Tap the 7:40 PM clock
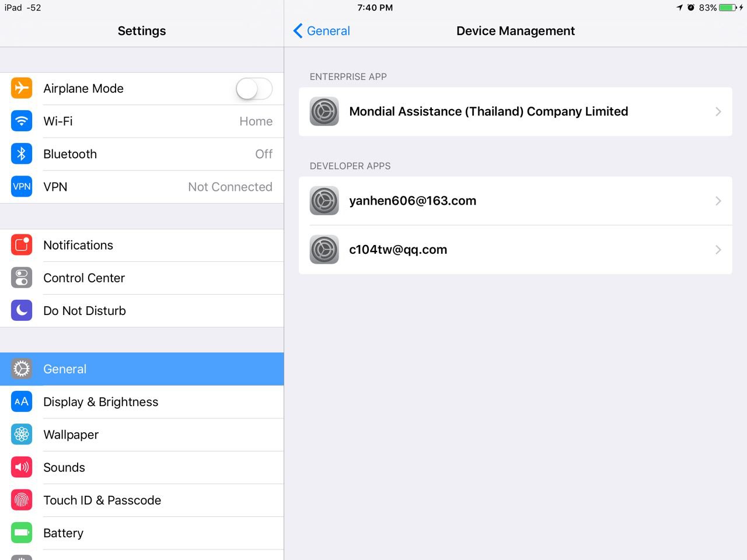This screenshot has height=560, width=747. click(375, 8)
